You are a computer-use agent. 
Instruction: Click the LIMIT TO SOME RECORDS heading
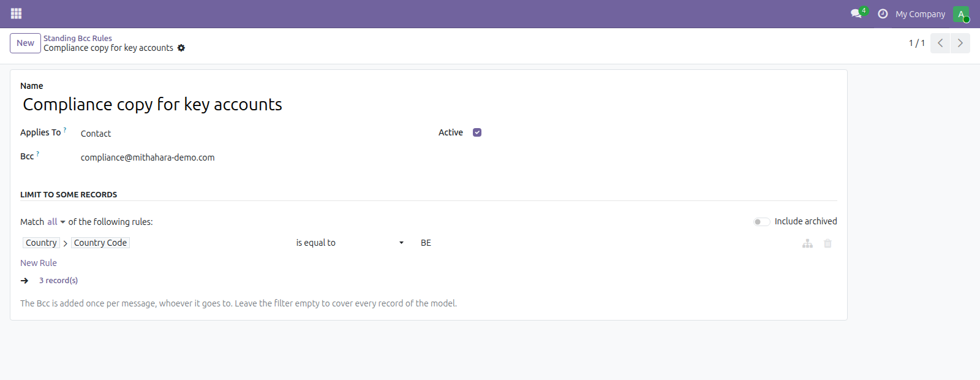point(69,194)
